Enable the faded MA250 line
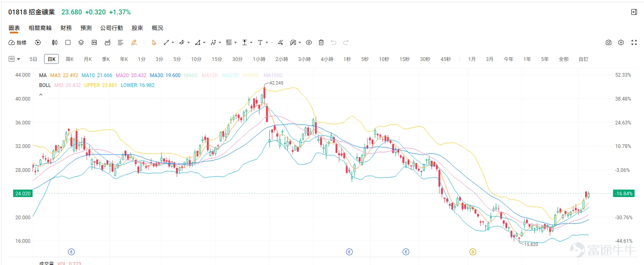This screenshot has height=265, width=644. [x=231, y=75]
